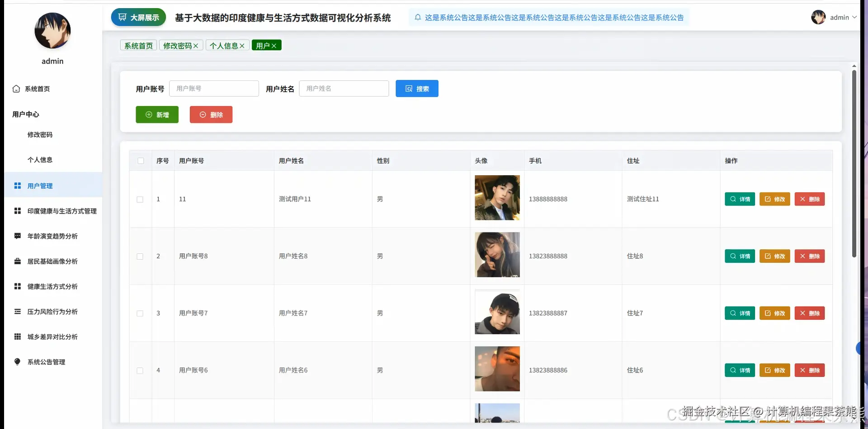This screenshot has height=429, width=868.
Task: Click the vertical scrollbar on the right
Action: 854,163
